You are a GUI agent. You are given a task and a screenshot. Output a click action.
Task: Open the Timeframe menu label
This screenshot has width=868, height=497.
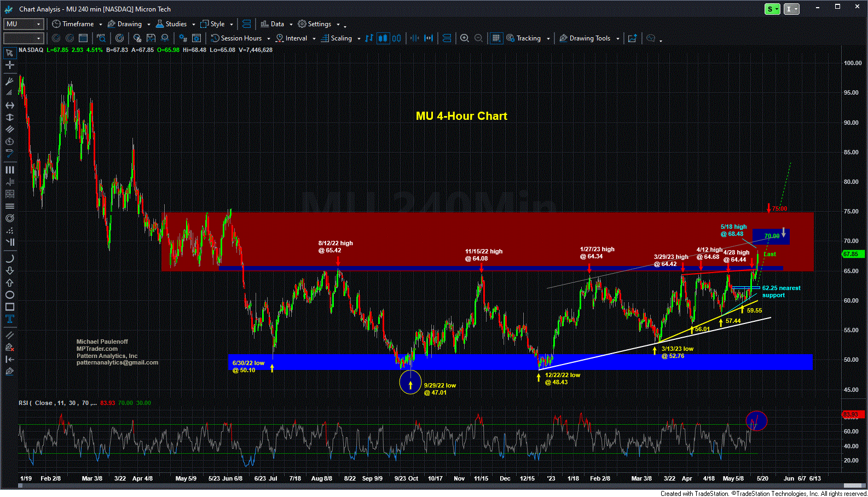tap(78, 24)
